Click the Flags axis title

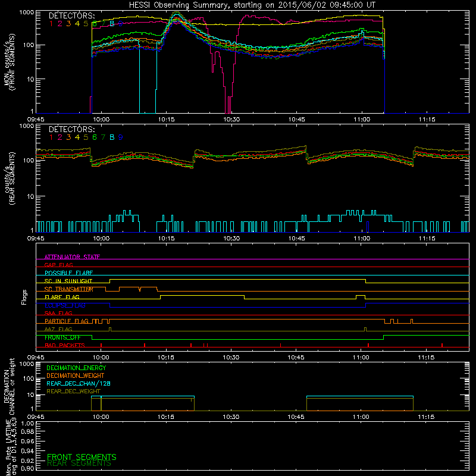[x=24, y=297]
